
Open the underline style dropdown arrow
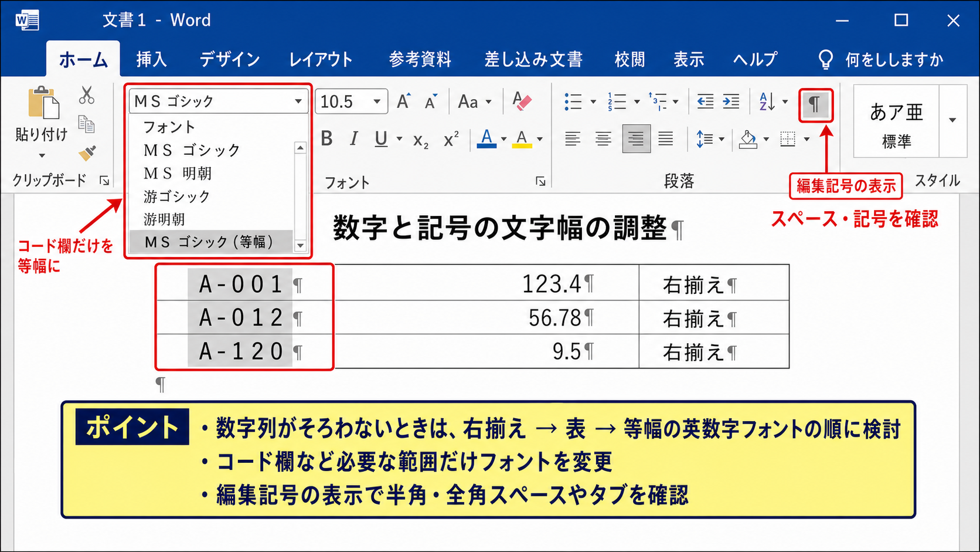[x=399, y=139]
